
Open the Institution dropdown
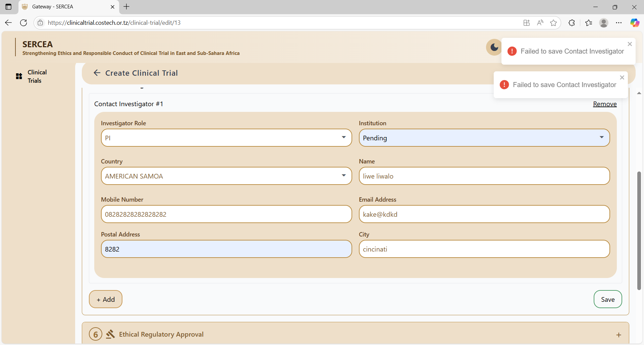pyautogui.click(x=484, y=138)
